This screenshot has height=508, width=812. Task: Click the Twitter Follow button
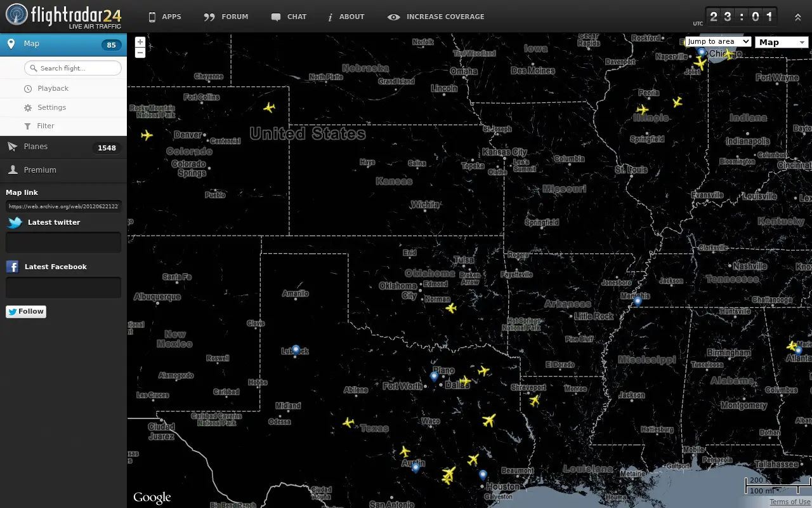click(x=26, y=311)
